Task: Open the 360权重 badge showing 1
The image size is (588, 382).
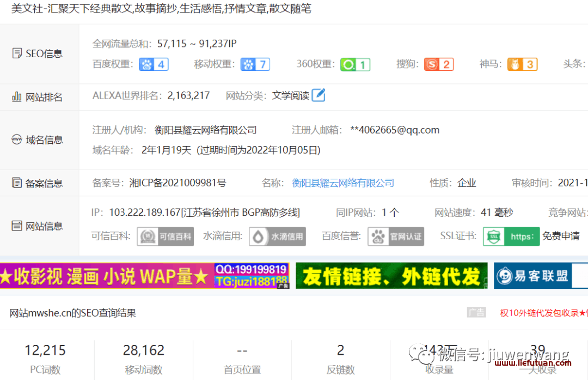Action: click(355, 64)
